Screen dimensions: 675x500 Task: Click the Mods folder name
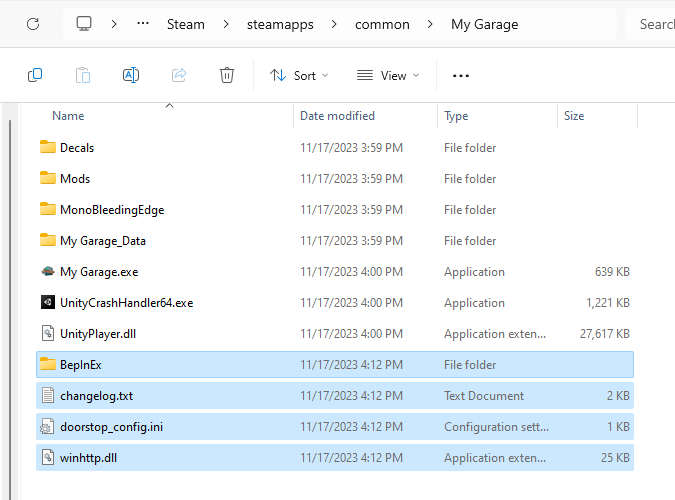(x=75, y=179)
